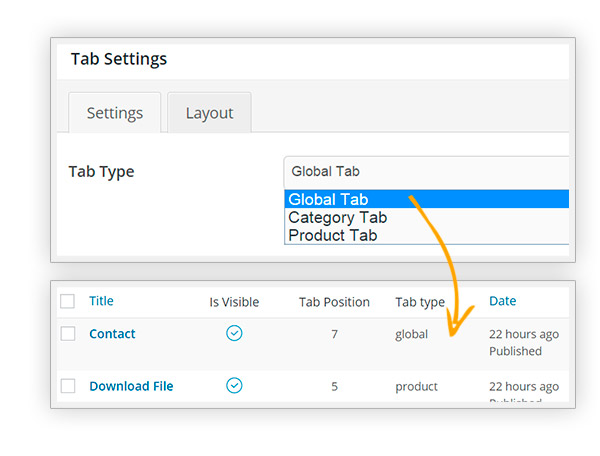Click the global tab type cell
The width and height of the screenshot is (600, 456).
[411, 334]
